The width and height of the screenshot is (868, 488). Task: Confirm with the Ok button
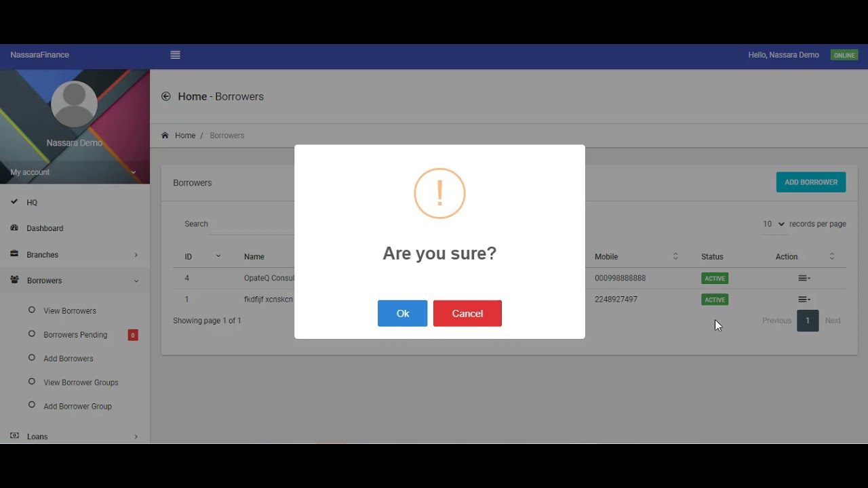click(x=402, y=313)
